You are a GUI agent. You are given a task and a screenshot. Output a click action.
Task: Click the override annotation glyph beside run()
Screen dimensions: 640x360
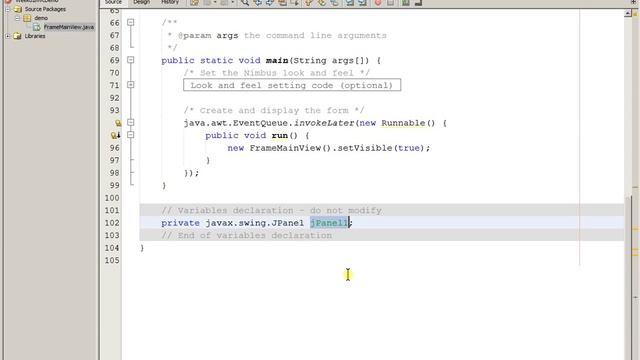116,135
